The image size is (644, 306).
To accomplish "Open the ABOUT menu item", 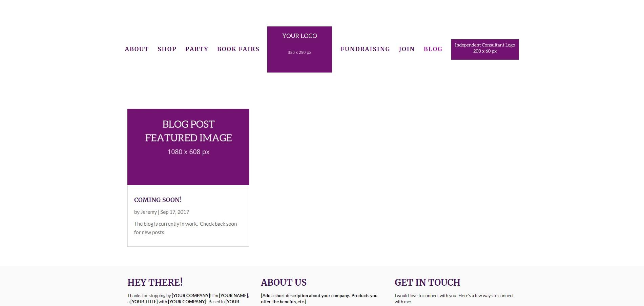I will point(137,49).
